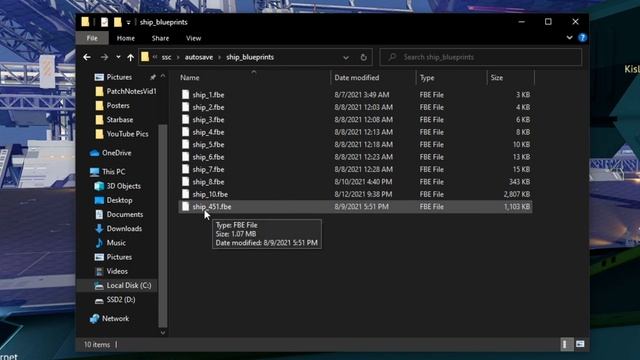Select the ship_8.fbe file icon
Image resolution: width=640 pixels, height=360 pixels.
click(186, 182)
